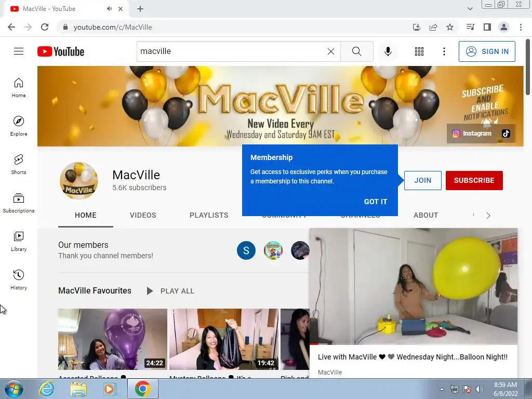
Task: Click the SIGN IN button
Action: pos(487,51)
